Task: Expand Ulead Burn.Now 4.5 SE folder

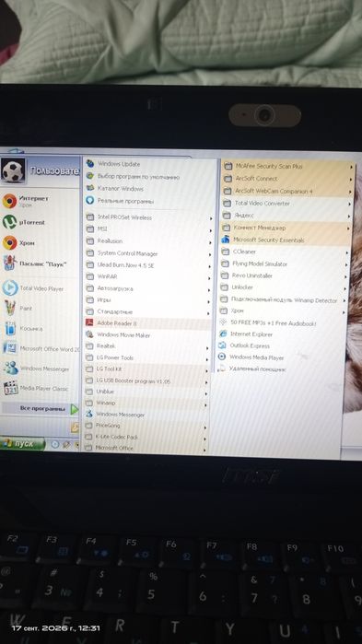Action: [x=148, y=265]
